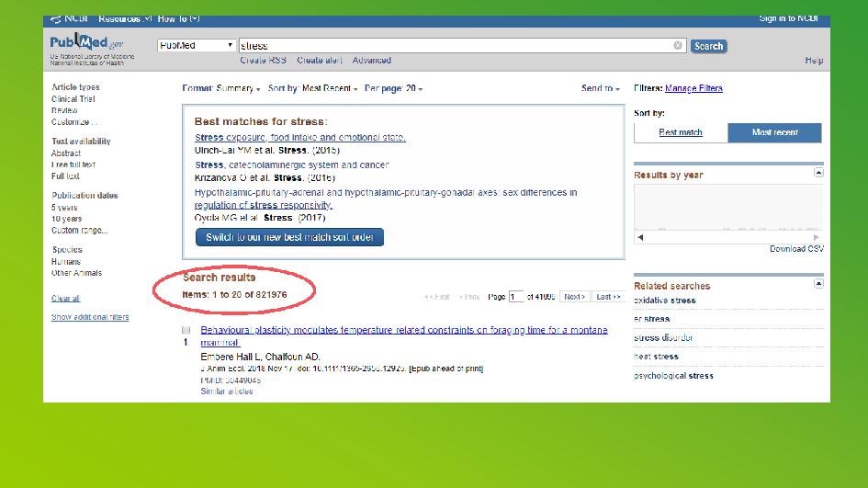This screenshot has width=868, height=488.
Task: Click Customize under Article types
Action: (74, 122)
